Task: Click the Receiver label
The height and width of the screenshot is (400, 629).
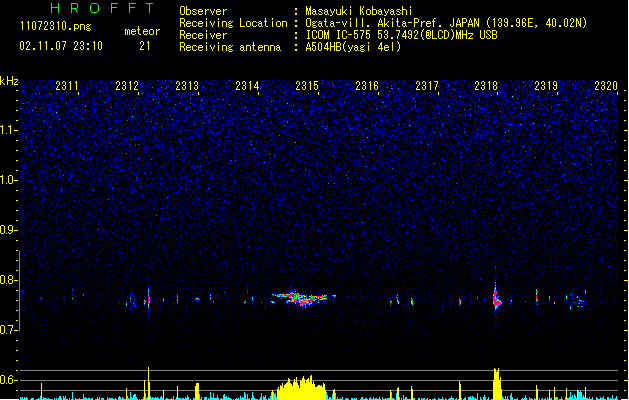Action: 203,35
